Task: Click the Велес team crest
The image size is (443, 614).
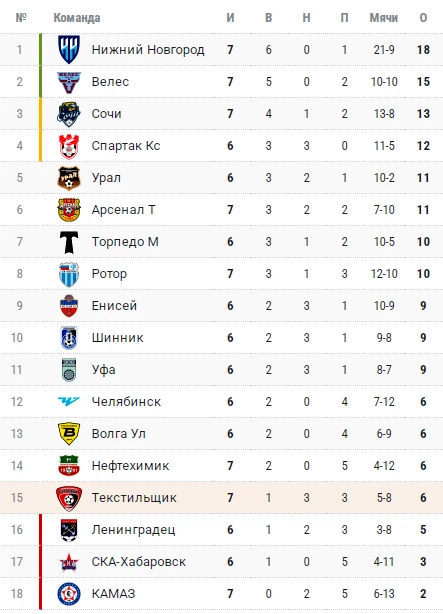Action: click(x=69, y=82)
